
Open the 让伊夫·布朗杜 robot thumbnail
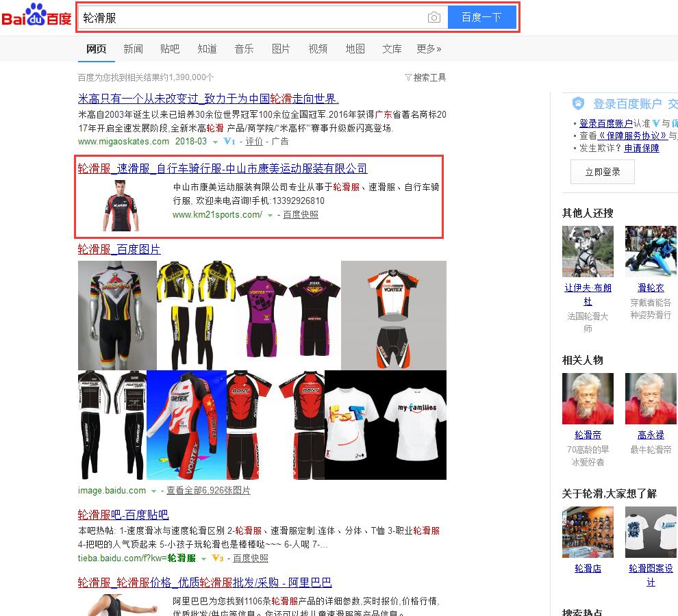click(588, 251)
